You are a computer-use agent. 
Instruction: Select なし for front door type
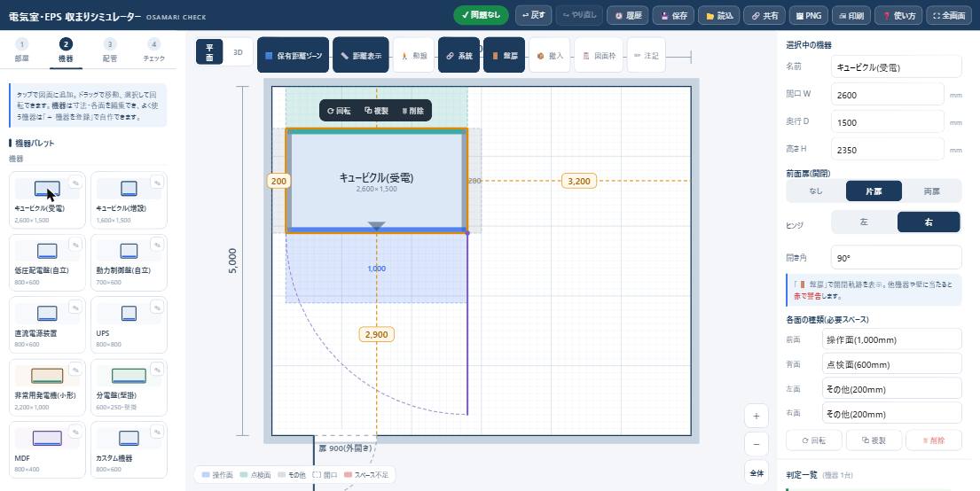[x=816, y=191]
